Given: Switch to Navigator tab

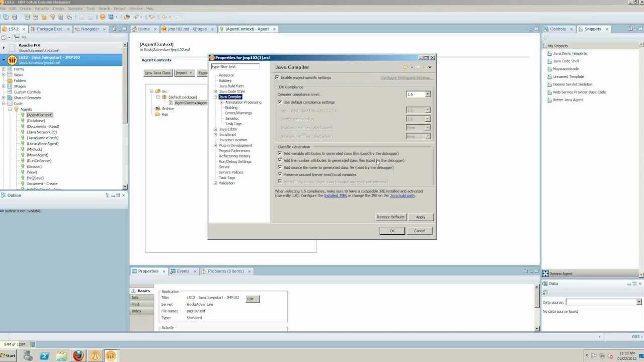Looking at the screenshot, I should coord(90,29).
